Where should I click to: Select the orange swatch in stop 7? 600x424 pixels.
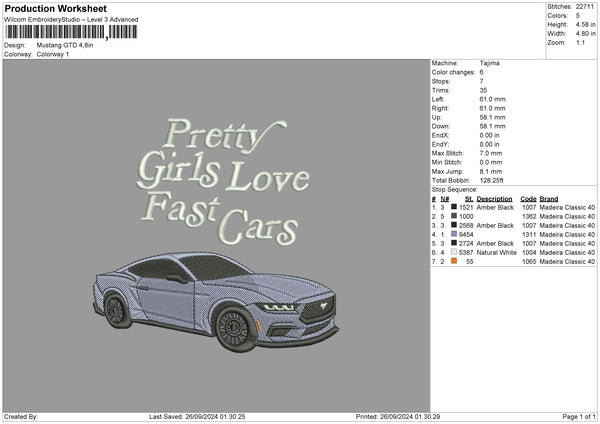(x=454, y=261)
